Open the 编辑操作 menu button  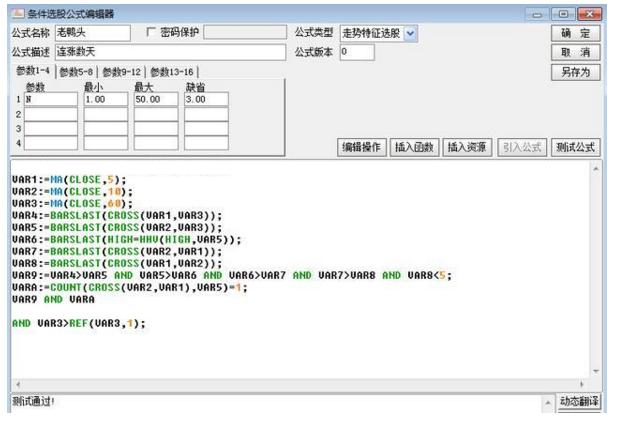[x=362, y=147]
